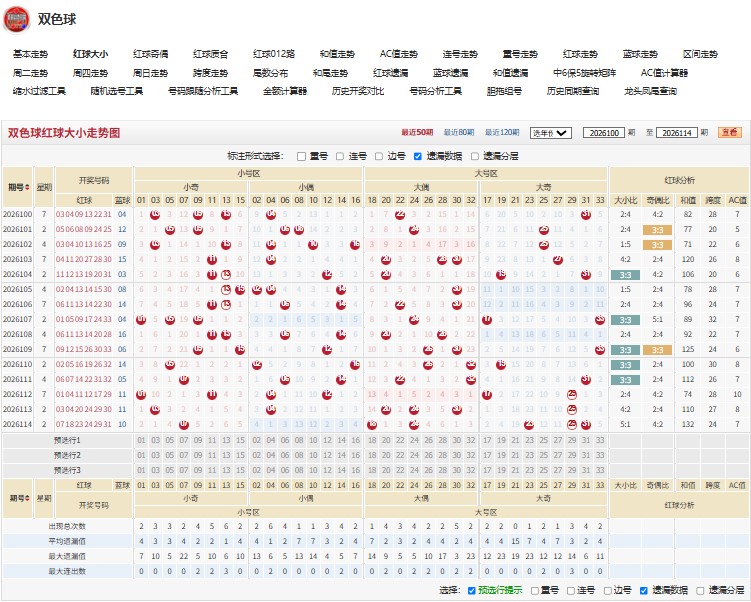Screen dimensions: 751x602
Task: Click red ball 23 in row 2026114
Action: pyautogui.click(x=529, y=425)
